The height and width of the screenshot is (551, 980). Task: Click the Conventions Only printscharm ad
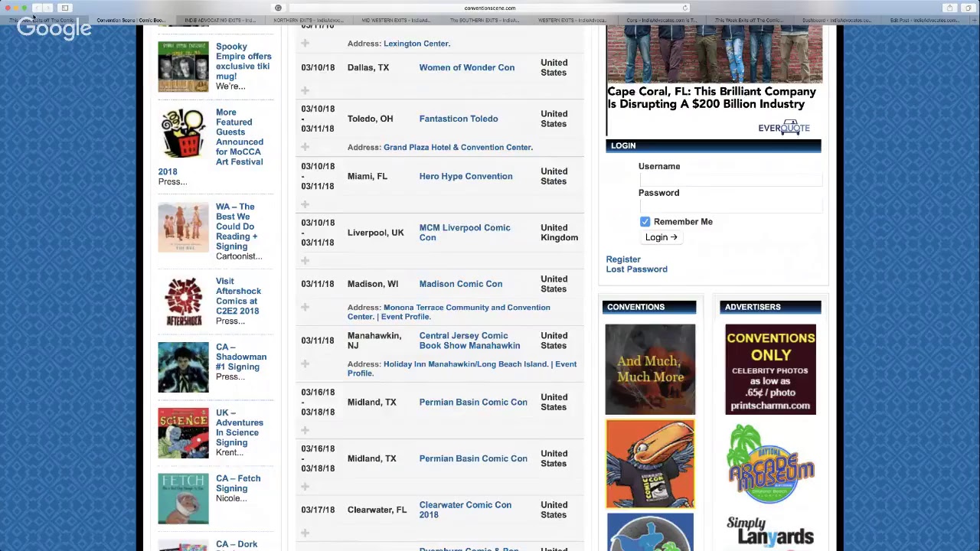(x=770, y=370)
